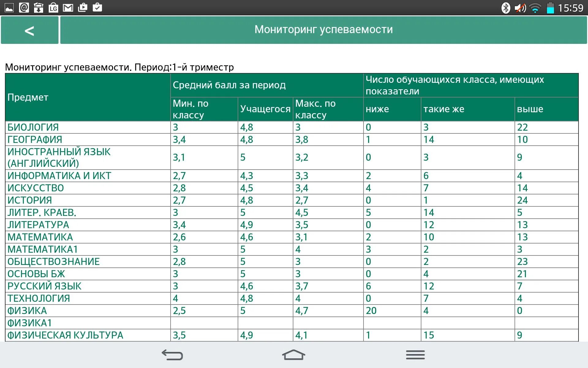Screen dimensions: 588x368
Task: Tap the gallery notification icon
Action: pos(9,7)
